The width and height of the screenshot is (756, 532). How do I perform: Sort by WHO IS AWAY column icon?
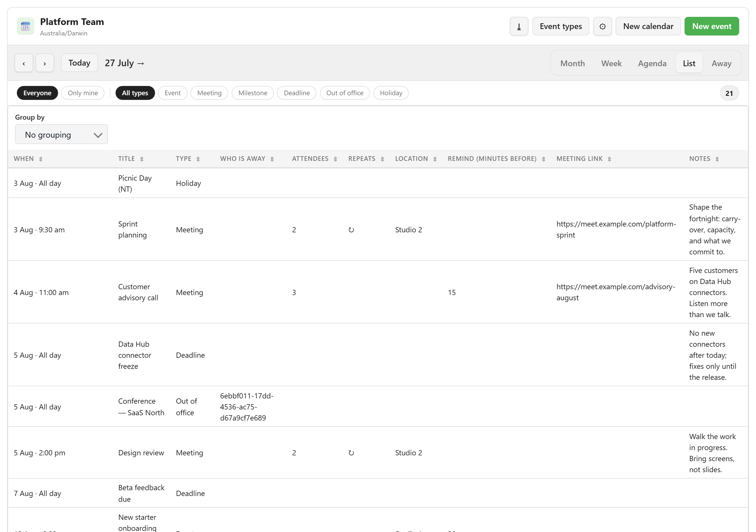[x=272, y=159]
